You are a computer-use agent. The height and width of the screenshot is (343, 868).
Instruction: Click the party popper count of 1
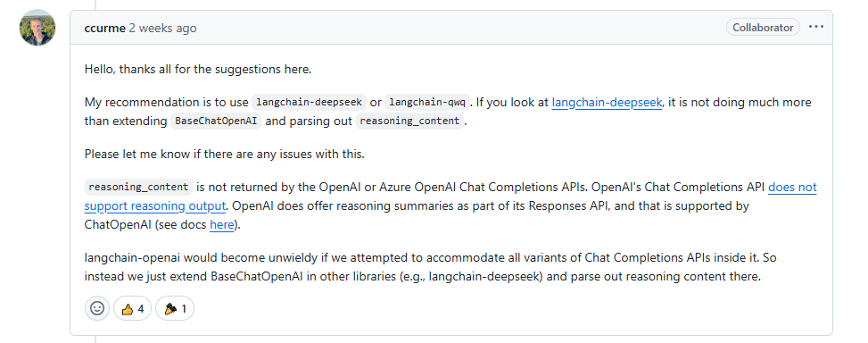point(184,309)
